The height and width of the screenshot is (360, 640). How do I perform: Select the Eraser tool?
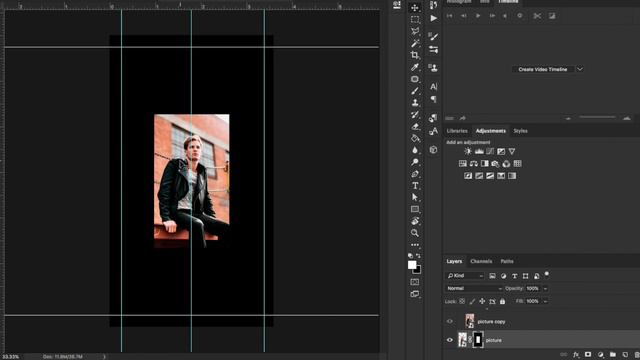pyautogui.click(x=415, y=127)
